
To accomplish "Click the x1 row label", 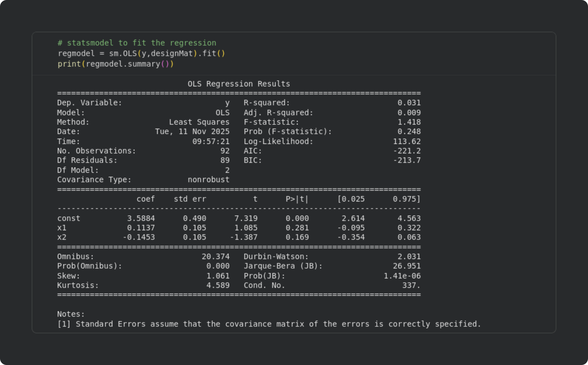I will 62,228.
